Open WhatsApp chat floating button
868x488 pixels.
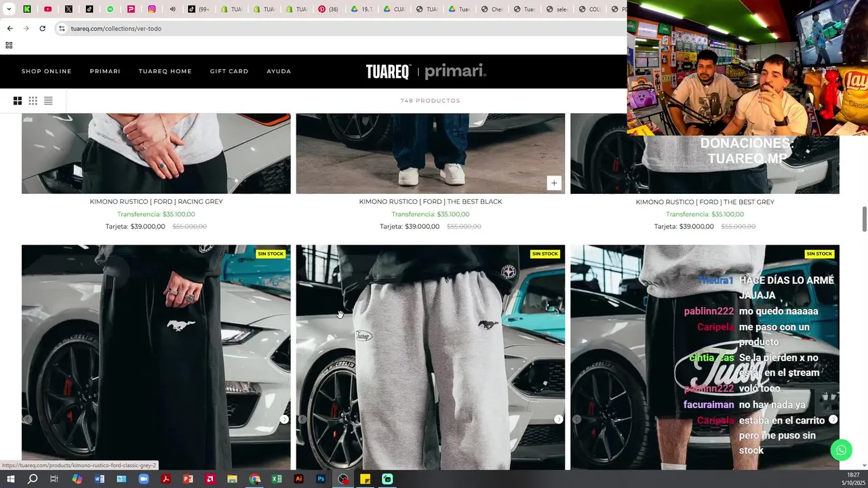click(841, 450)
